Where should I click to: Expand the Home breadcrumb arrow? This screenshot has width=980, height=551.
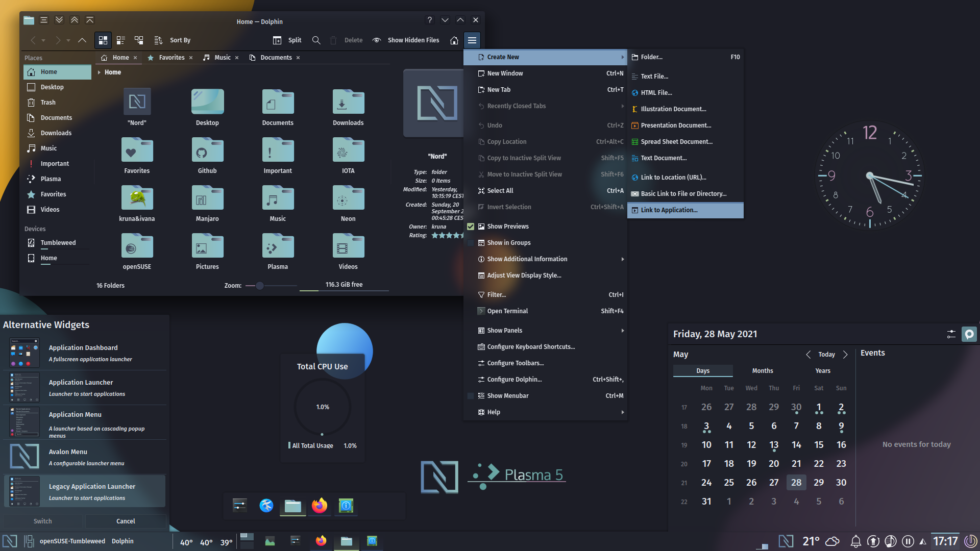(x=99, y=72)
